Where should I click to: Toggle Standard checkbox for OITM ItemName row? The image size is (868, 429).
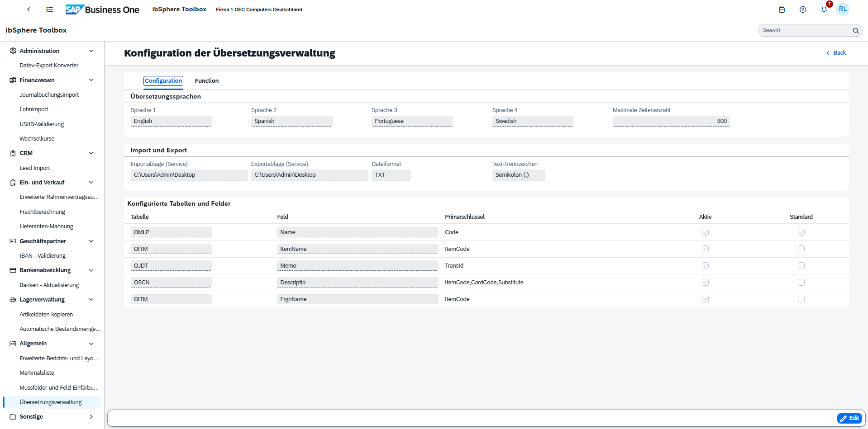[x=801, y=249]
